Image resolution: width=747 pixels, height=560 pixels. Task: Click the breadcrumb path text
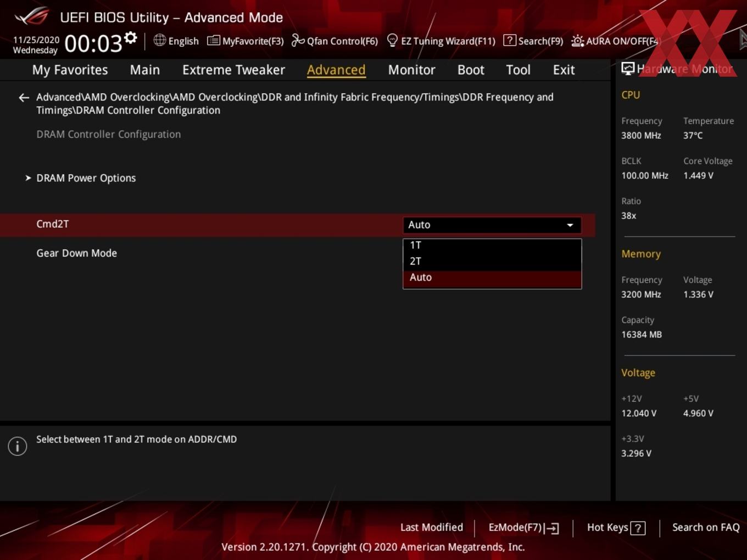(x=295, y=104)
